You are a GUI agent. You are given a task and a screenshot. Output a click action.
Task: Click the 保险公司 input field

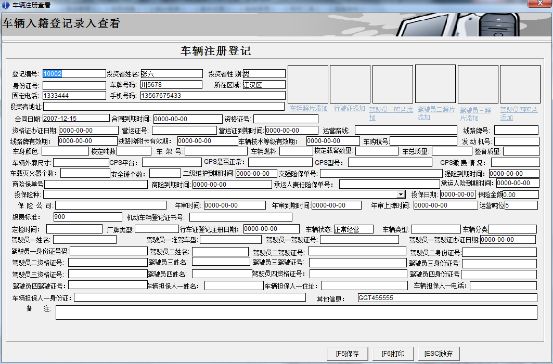point(111,205)
